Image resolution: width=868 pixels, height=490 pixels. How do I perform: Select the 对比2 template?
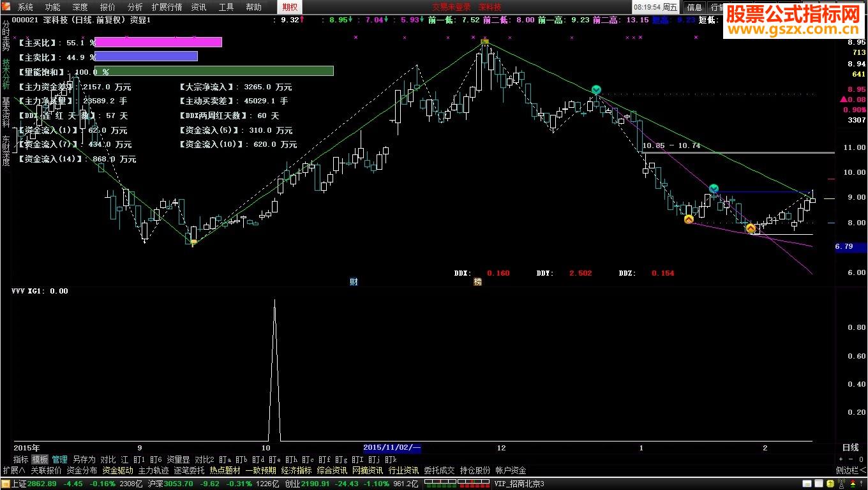click(x=204, y=459)
